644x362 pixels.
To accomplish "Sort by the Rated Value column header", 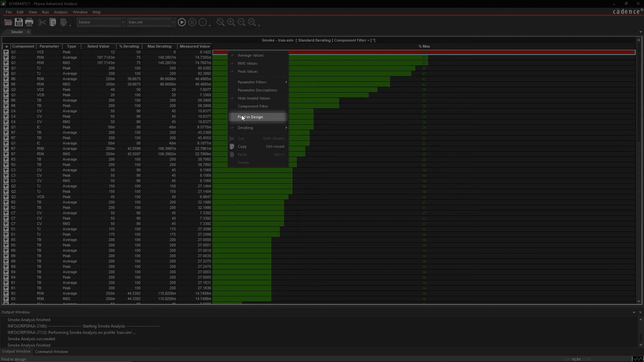I will pyautogui.click(x=98, y=46).
